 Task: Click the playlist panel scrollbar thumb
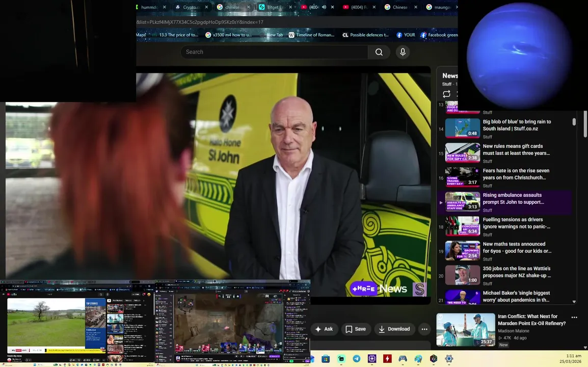[574, 122]
